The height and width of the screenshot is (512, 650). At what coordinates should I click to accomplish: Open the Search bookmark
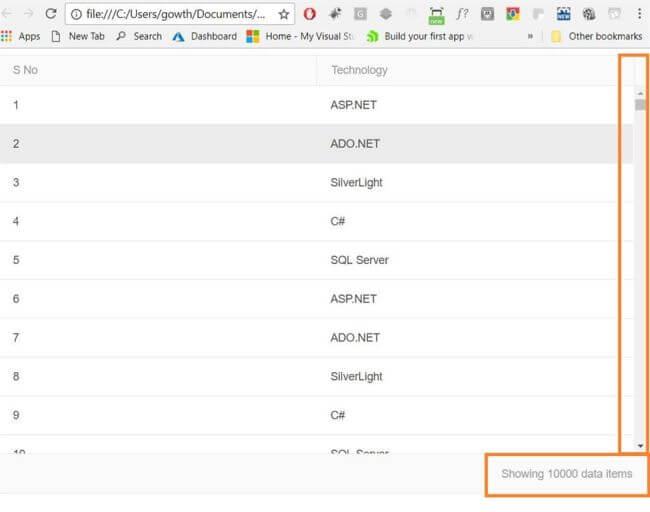point(139,36)
